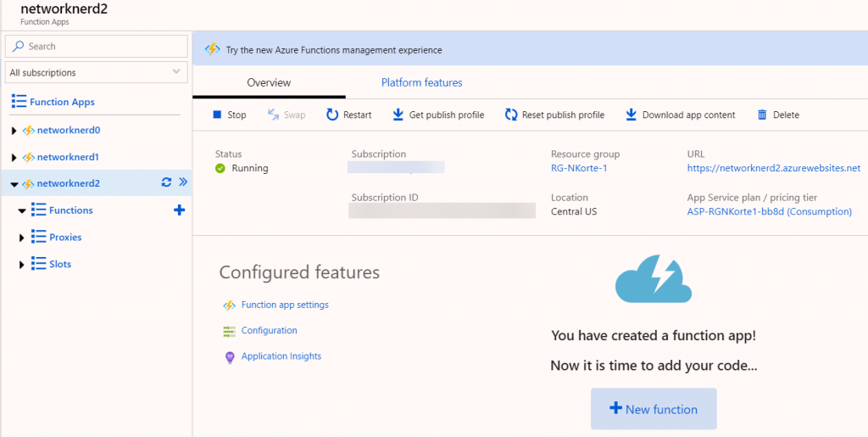This screenshot has width=868, height=437.
Task: Click the Central US location text
Action: 574,211
